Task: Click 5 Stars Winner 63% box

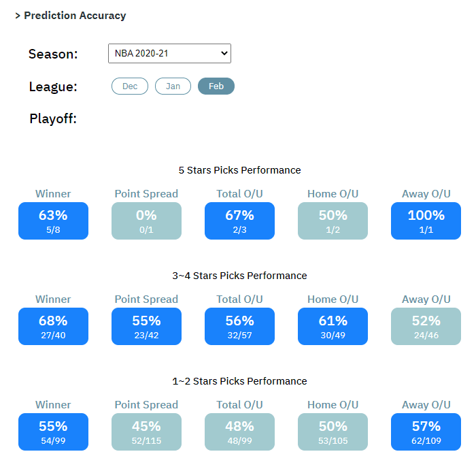Action: [x=53, y=221]
